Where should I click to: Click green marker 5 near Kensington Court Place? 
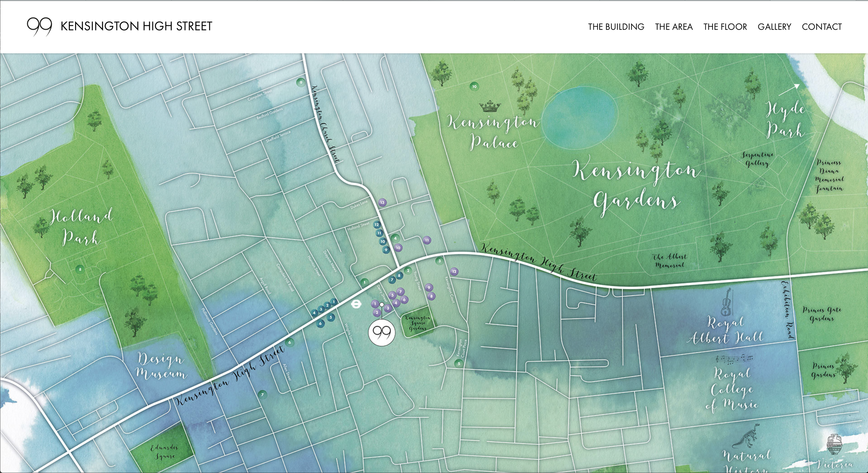[459, 364]
